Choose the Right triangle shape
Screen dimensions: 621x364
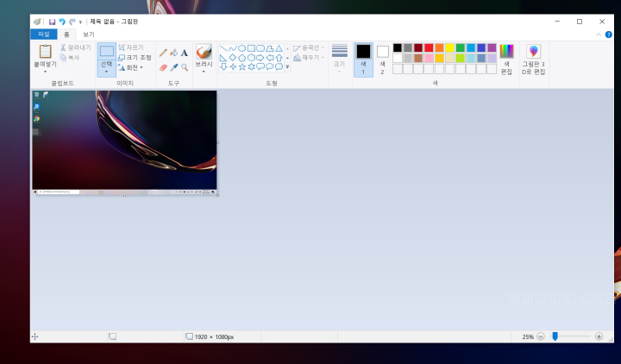pos(223,58)
